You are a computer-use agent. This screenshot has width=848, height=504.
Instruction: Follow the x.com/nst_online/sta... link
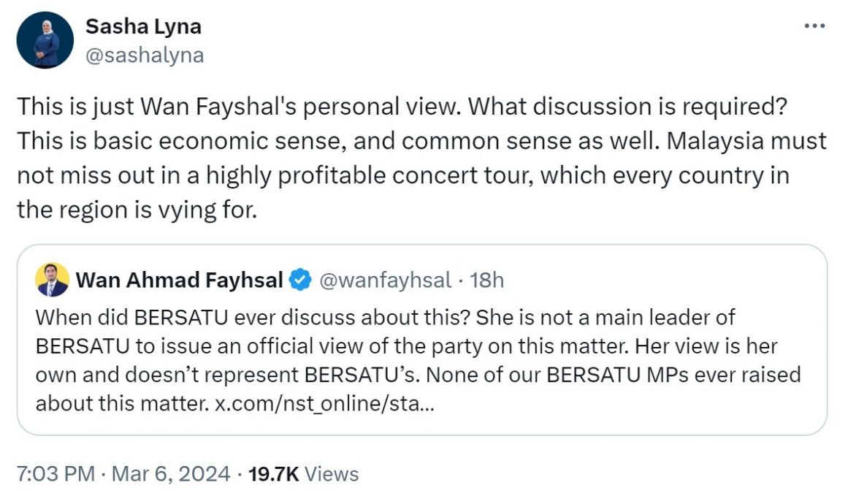click(x=324, y=403)
